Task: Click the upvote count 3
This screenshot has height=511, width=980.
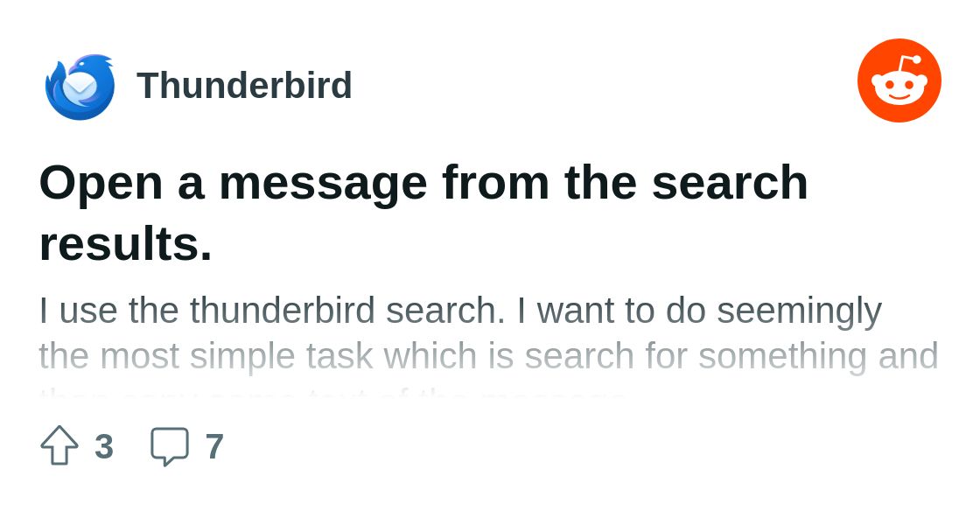Action: (104, 446)
